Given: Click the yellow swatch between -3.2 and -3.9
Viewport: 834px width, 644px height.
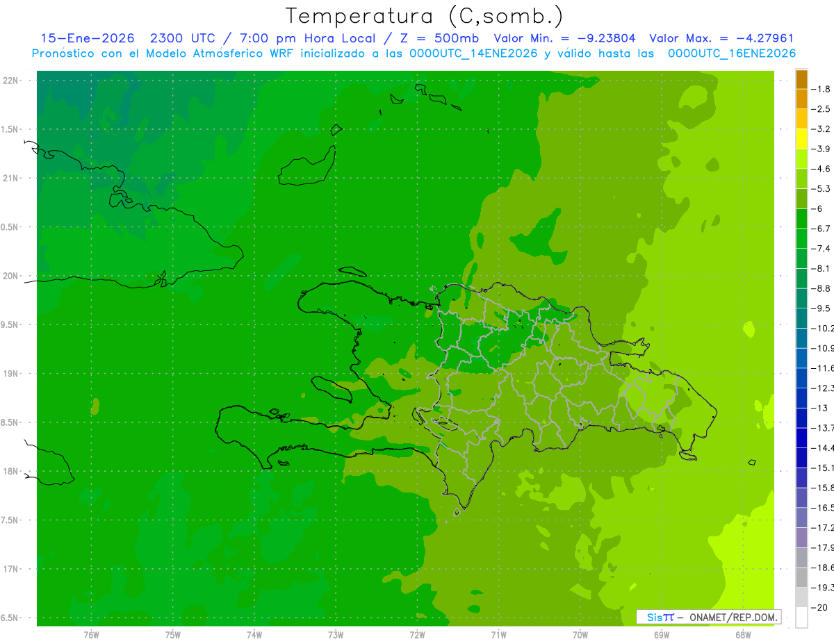Looking at the screenshot, I should click(x=801, y=139).
